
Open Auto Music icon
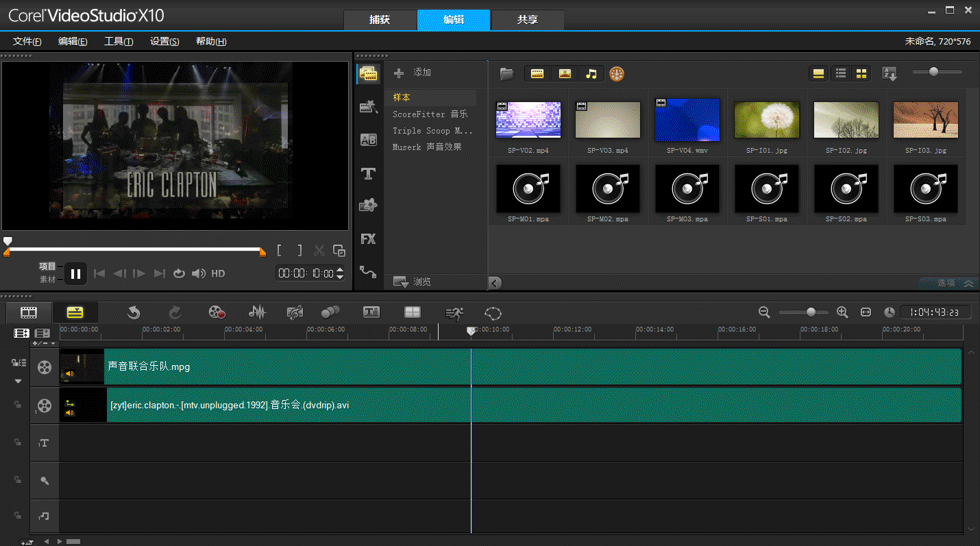click(x=295, y=312)
